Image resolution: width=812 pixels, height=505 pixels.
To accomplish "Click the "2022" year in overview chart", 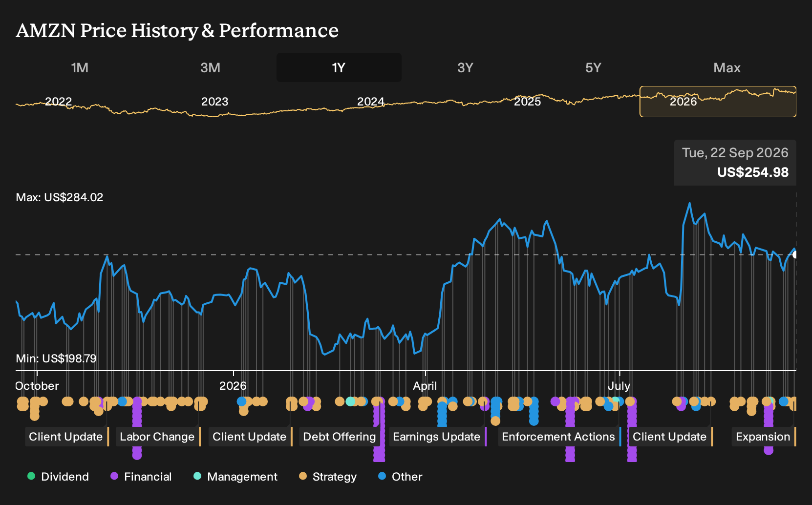I will point(59,102).
